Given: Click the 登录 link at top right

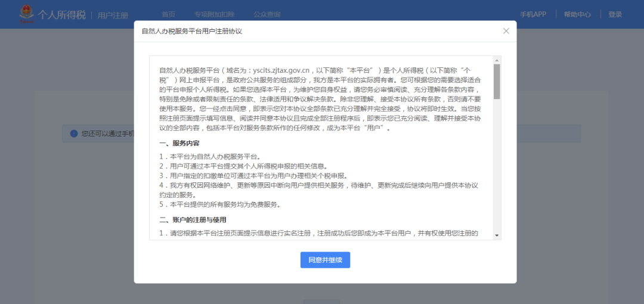Looking at the screenshot, I should pyautogui.click(x=615, y=14).
